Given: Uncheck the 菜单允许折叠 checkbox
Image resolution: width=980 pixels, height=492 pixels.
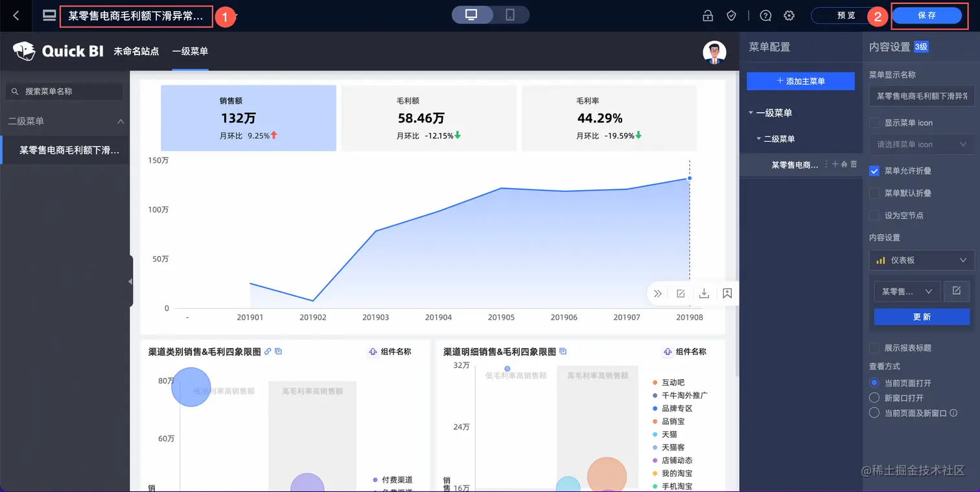Looking at the screenshot, I should 874,170.
